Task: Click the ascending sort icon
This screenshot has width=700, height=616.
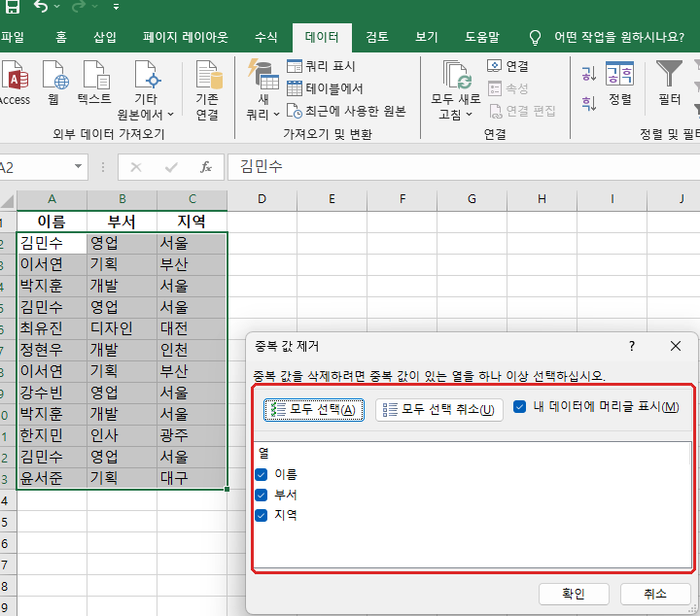Action: [589, 74]
